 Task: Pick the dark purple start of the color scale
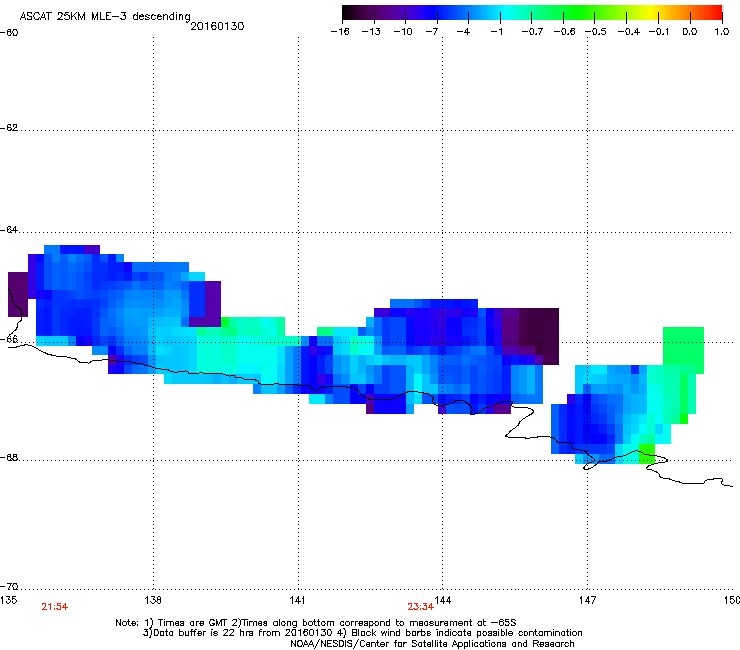click(x=356, y=12)
